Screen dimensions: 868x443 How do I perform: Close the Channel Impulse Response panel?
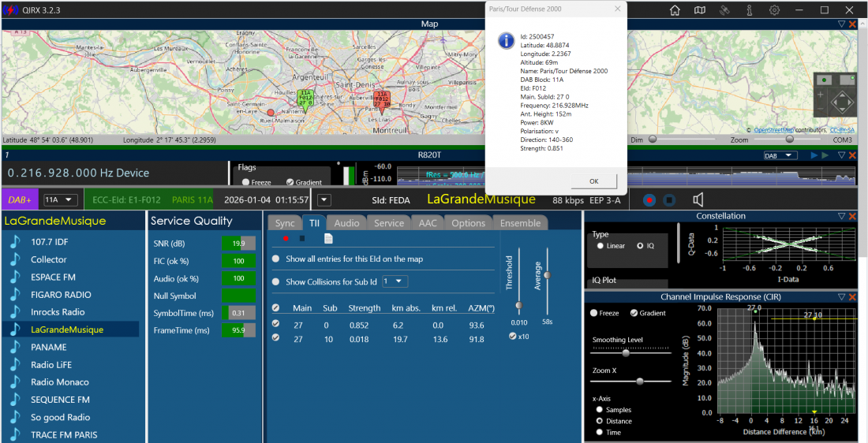coord(852,297)
